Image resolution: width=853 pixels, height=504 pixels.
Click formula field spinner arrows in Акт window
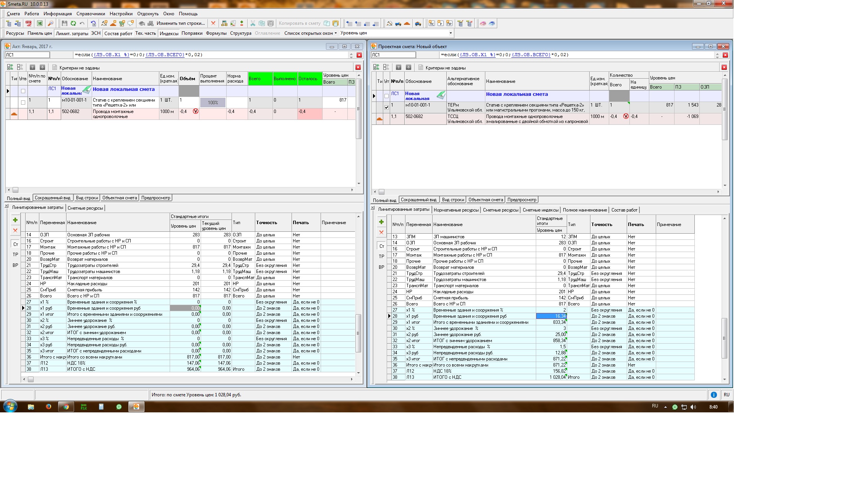pyautogui.click(x=351, y=55)
